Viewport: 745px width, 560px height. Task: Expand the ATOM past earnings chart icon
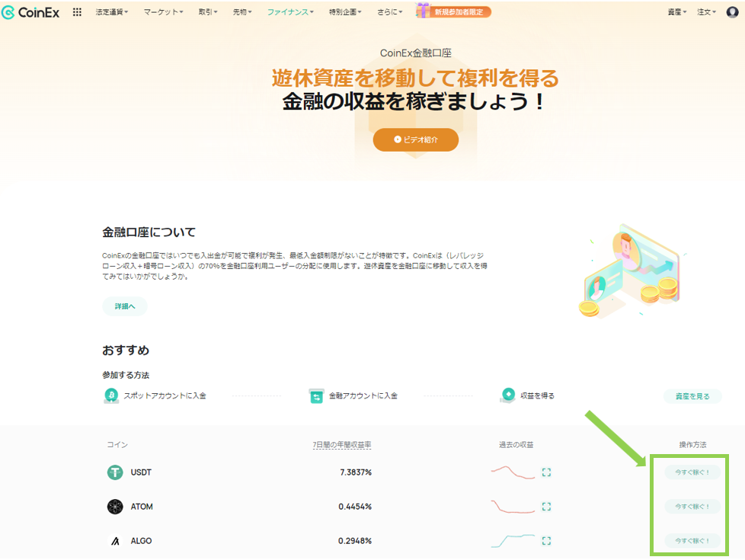(x=546, y=506)
